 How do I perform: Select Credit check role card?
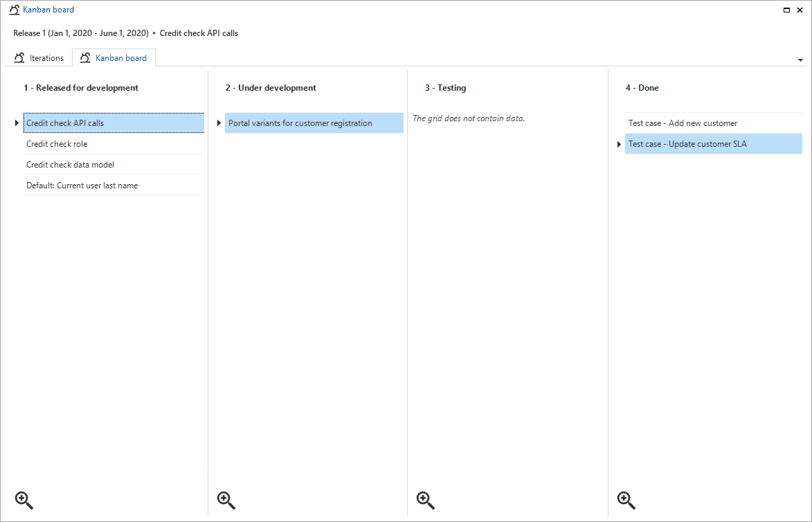point(57,144)
